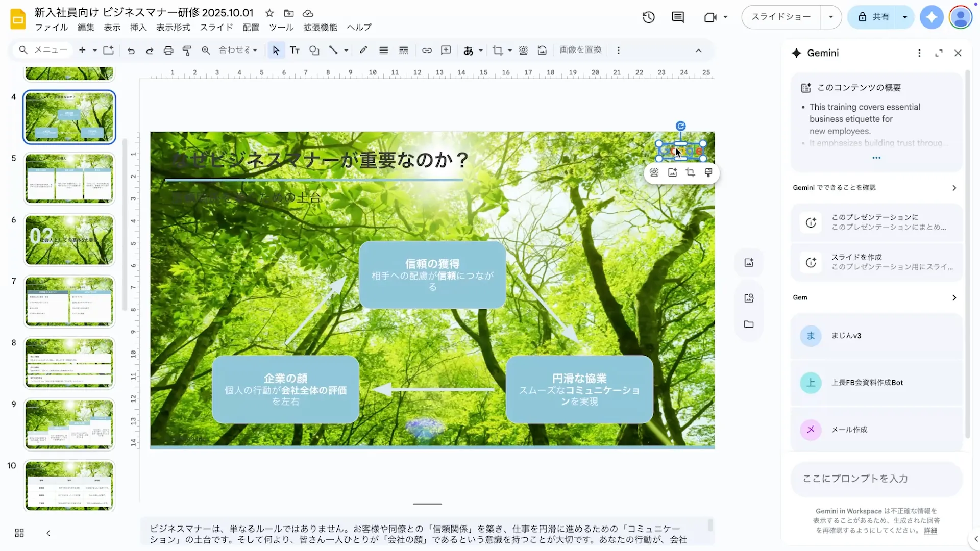Open the shape insertion tool

coord(313,50)
